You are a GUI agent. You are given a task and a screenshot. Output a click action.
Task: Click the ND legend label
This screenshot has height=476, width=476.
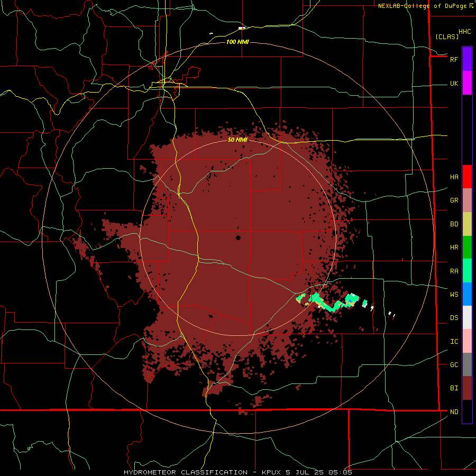(x=454, y=411)
